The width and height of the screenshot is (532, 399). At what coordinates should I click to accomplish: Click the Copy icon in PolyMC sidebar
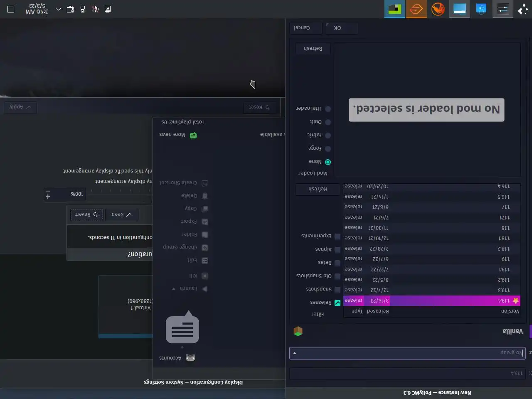coord(204,209)
